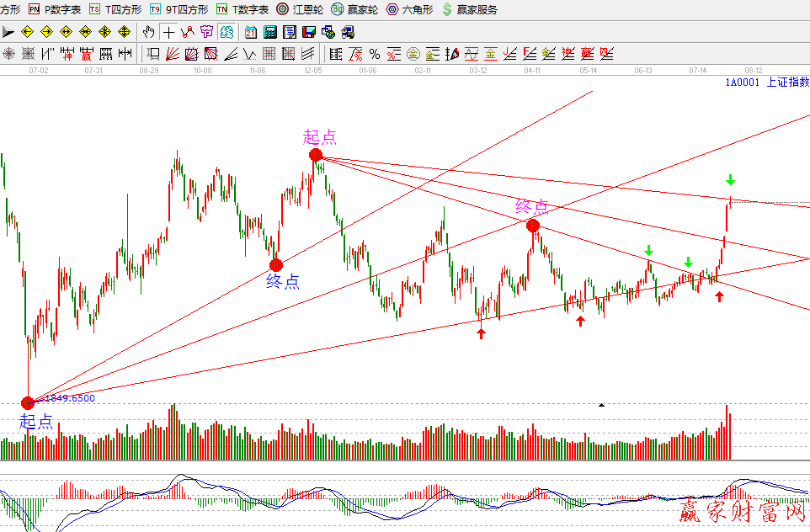Open the calculator tool
The height and width of the screenshot is (532, 810).
point(270,32)
